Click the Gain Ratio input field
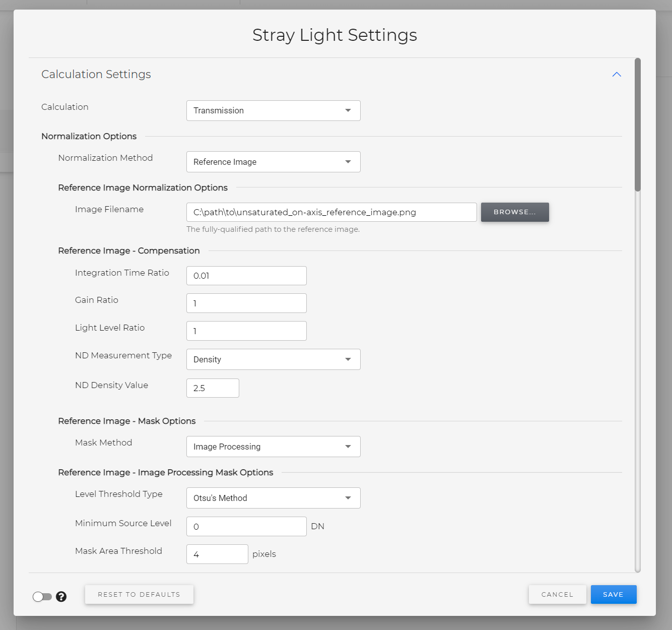This screenshot has width=672, height=630. 246,303
